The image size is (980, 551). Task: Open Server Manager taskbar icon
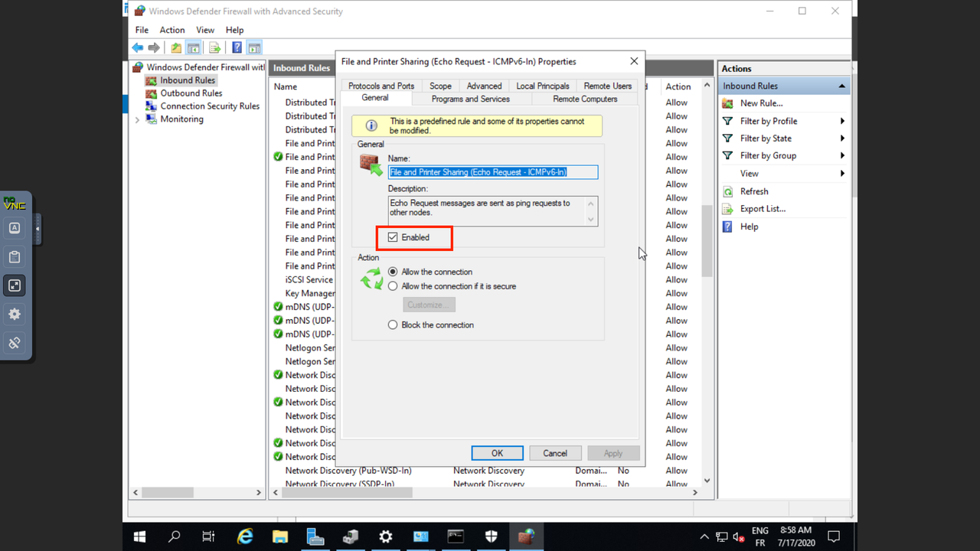pos(315,536)
